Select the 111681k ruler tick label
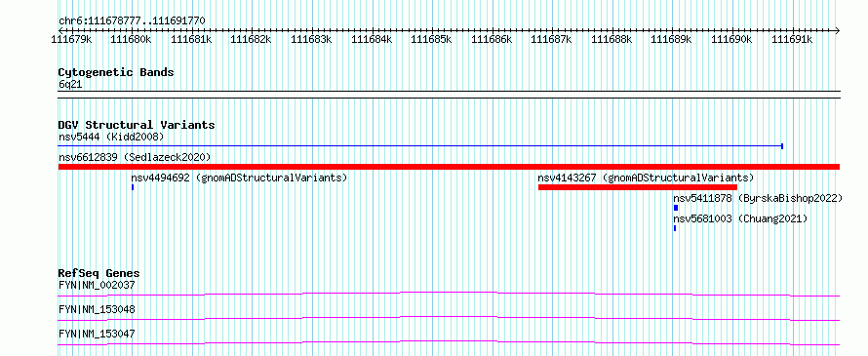This screenshot has width=868, height=356. [x=191, y=39]
